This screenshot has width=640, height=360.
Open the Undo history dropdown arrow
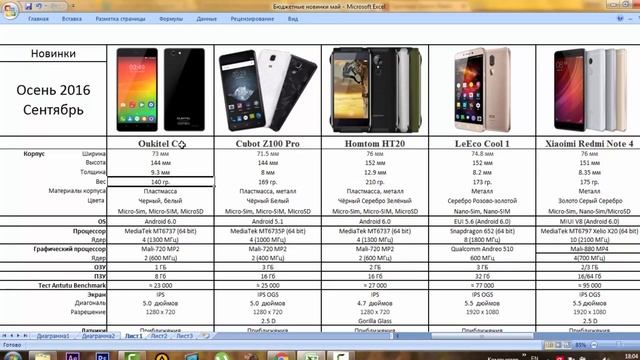[x=45, y=7]
